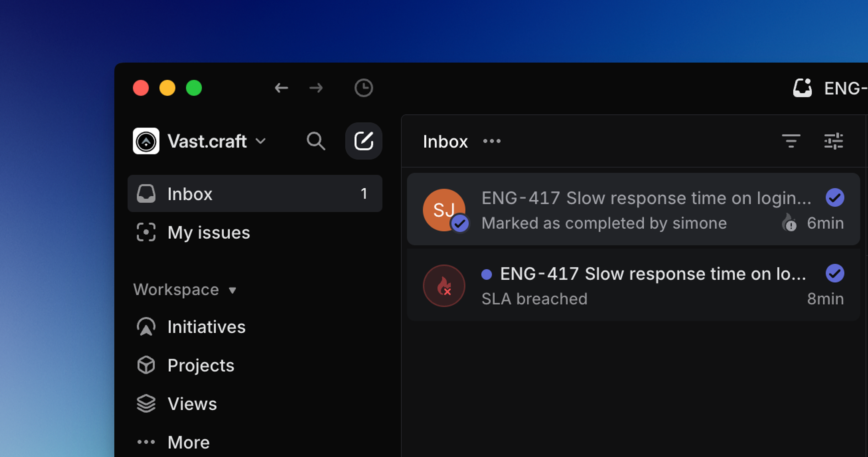
Task: Click the SJ avatar
Action: point(444,210)
